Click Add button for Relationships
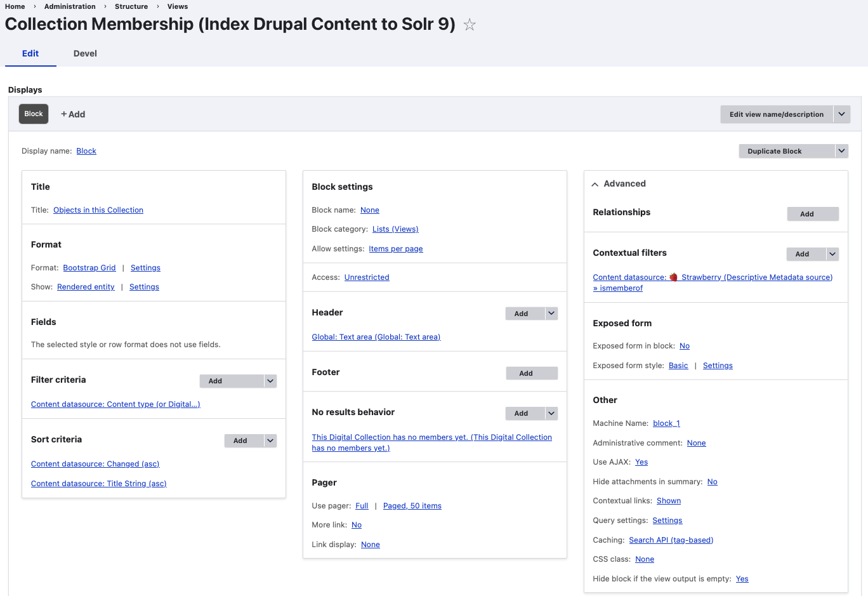The width and height of the screenshot is (868, 596). 813,214
